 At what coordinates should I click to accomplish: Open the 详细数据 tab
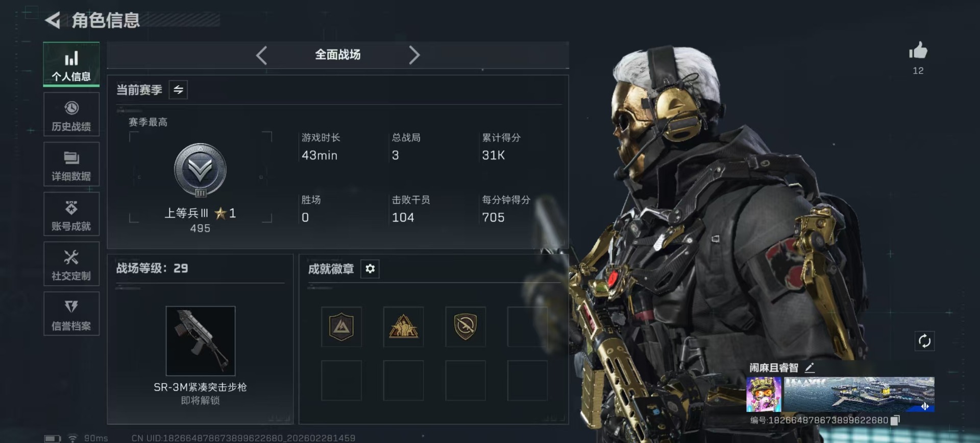tap(71, 165)
